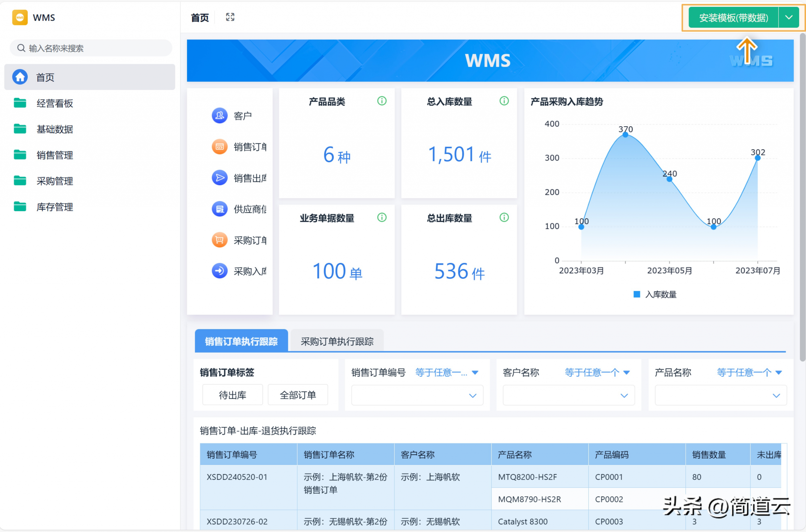Open the 客户名称 value dropdown box

(x=568, y=395)
